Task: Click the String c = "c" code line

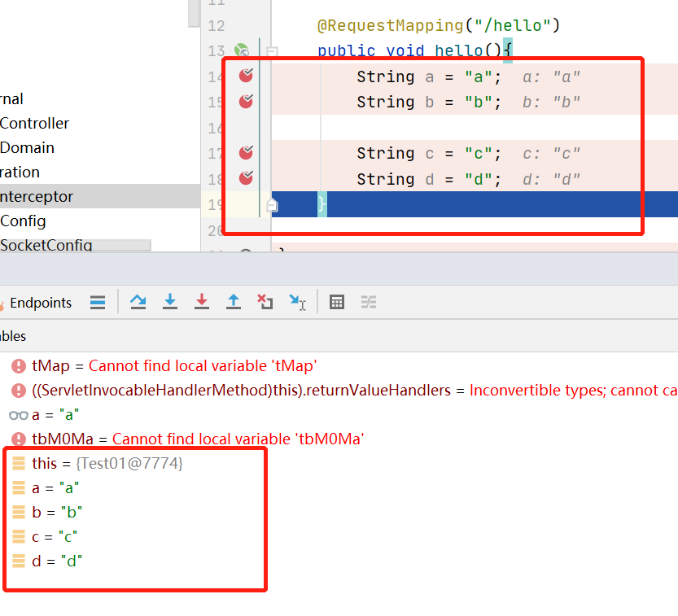Action: [x=429, y=154]
